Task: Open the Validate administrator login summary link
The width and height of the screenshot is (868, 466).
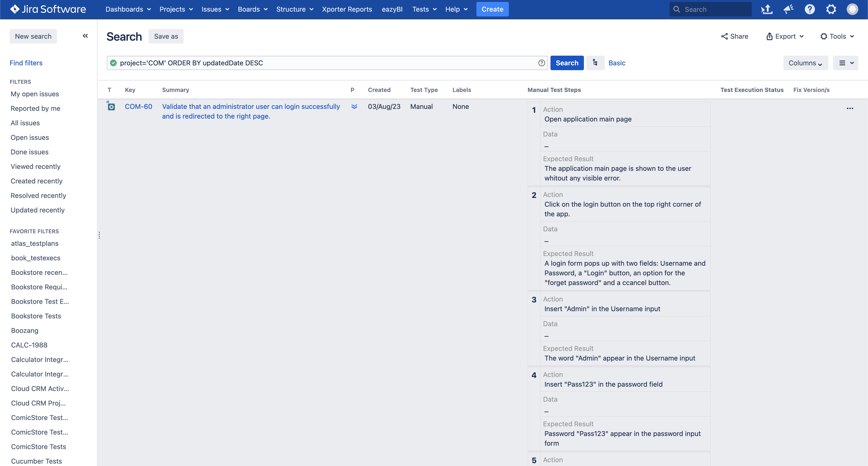Action: [x=251, y=111]
